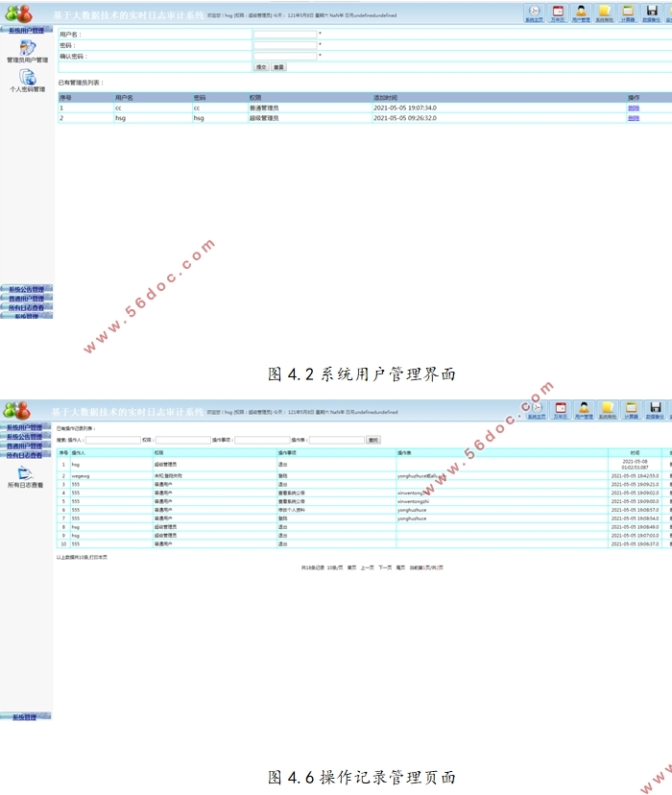This screenshot has height=795, width=672.
Task: Delete admin user hsg via 删除 link
Action: [x=633, y=118]
